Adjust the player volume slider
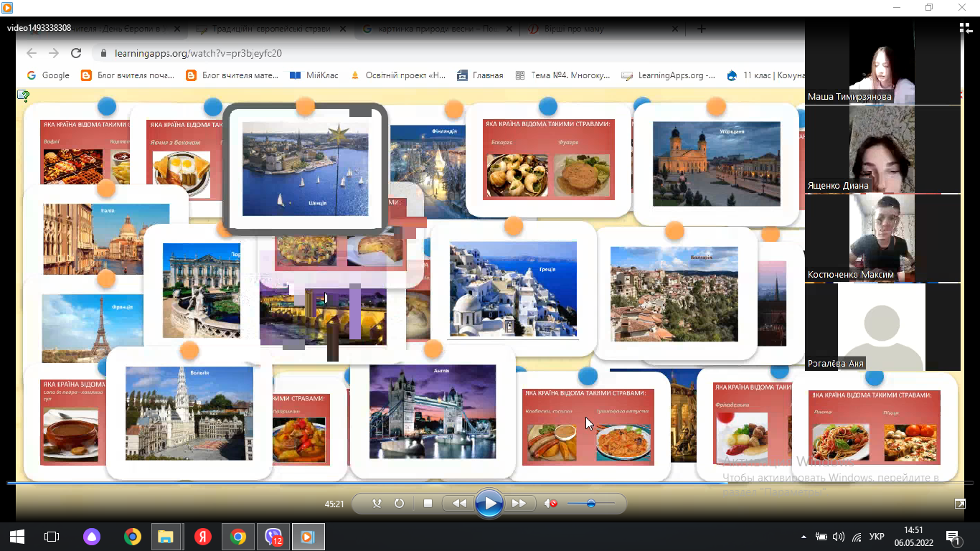980x551 pixels. (x=591, y=504)
